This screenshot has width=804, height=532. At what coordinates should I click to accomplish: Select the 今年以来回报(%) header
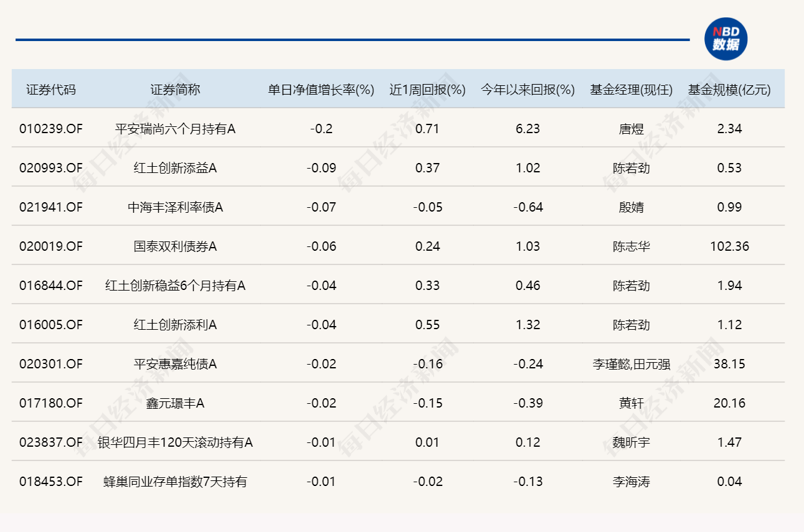[x=527, y=90]
